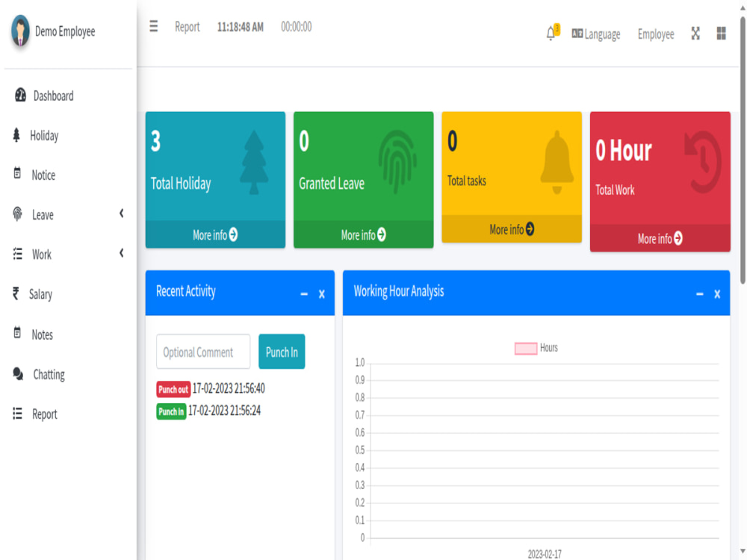Click the 17-02-2023 21:56:40 timestamp

coord(229,388)
